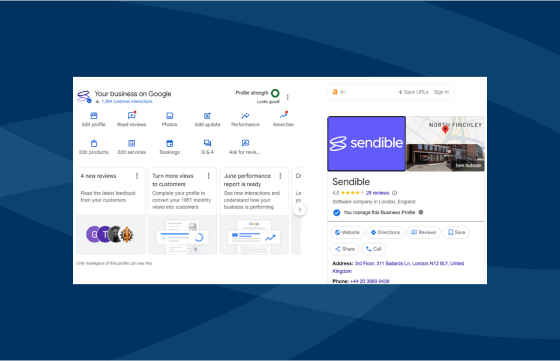The width and height of the screenshot is (560, 361).
Task: Open Edit services icon
Action: pyautogui.click(x=132, y=144)
